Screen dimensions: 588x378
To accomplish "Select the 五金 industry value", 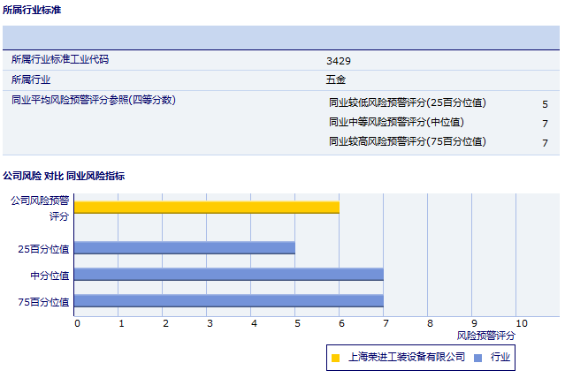I will point(336,79).
